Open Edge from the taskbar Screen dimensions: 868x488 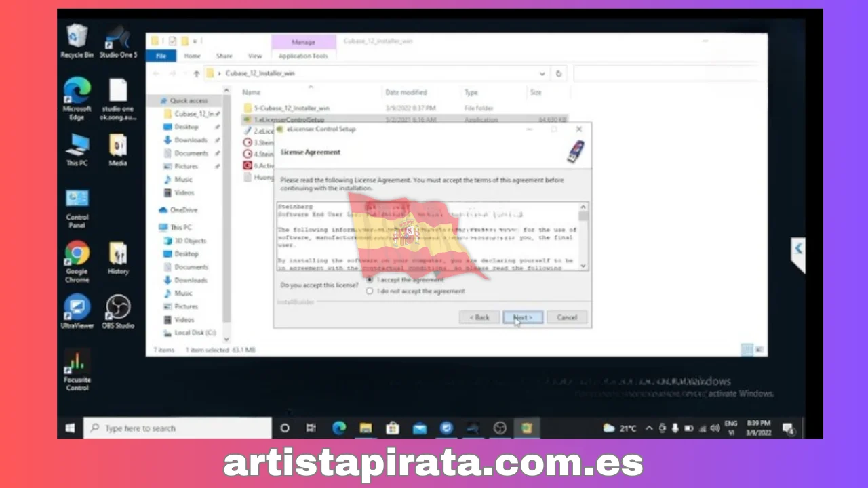click(339, 428)
